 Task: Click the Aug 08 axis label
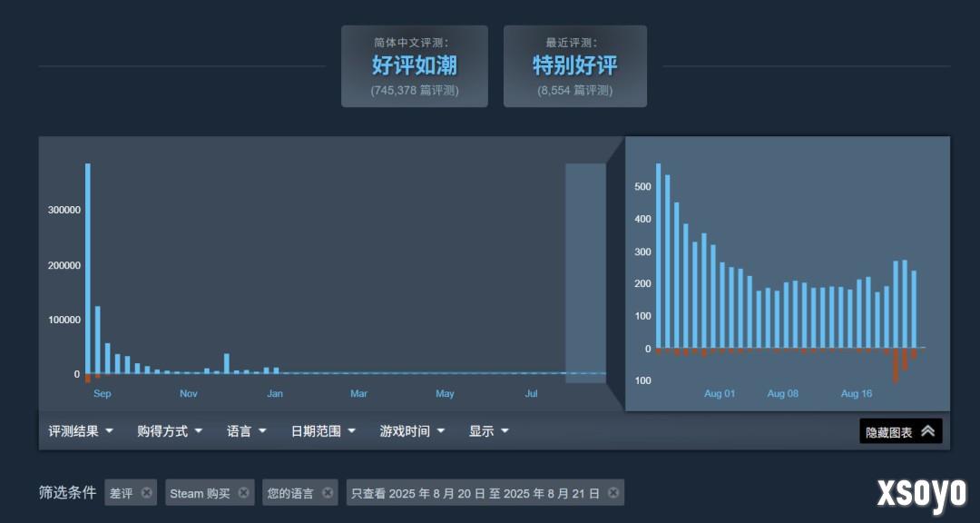[783, 393]
